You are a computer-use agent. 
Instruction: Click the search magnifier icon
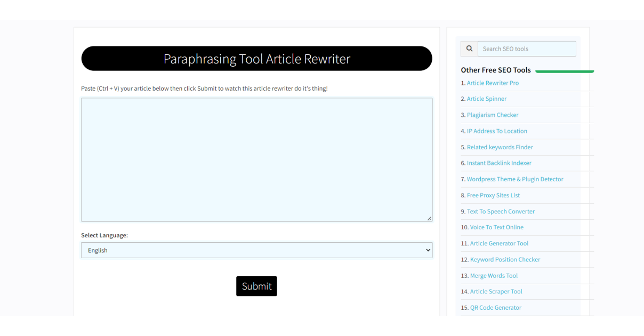(x=469, y=49)
